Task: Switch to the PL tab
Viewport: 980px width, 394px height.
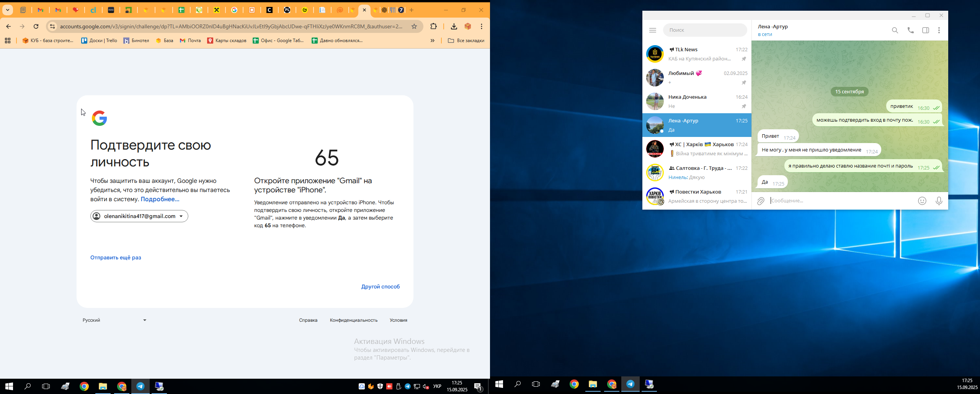Action: tap(287, 10)
